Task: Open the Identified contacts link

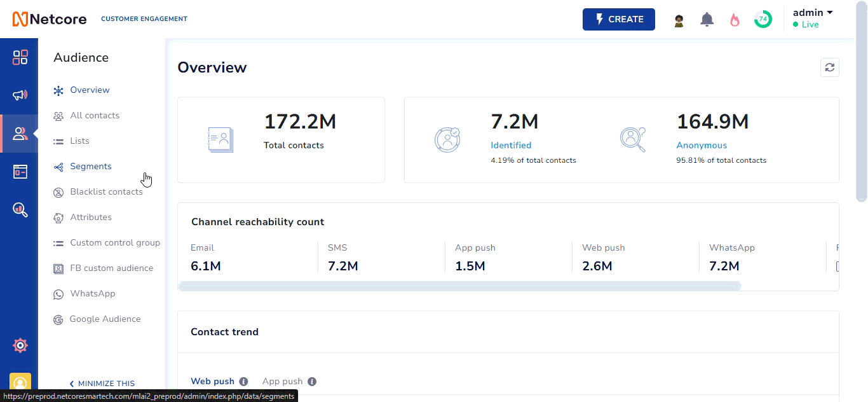Action: pos(511,146)
